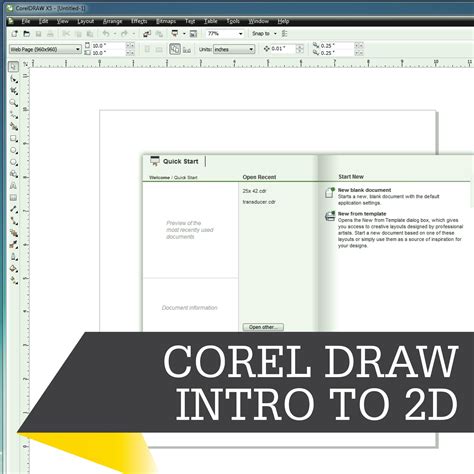Image resolution: width=474 pixels, height=474 pixels.
Task: Toggle Portrait page orientation
Action: click(x=147, y=49)
